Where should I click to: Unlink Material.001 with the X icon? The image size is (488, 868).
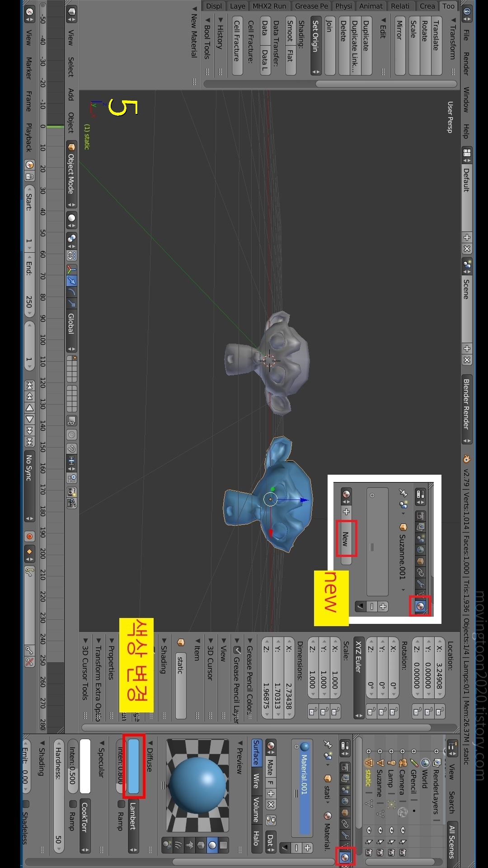pos(271,804)
